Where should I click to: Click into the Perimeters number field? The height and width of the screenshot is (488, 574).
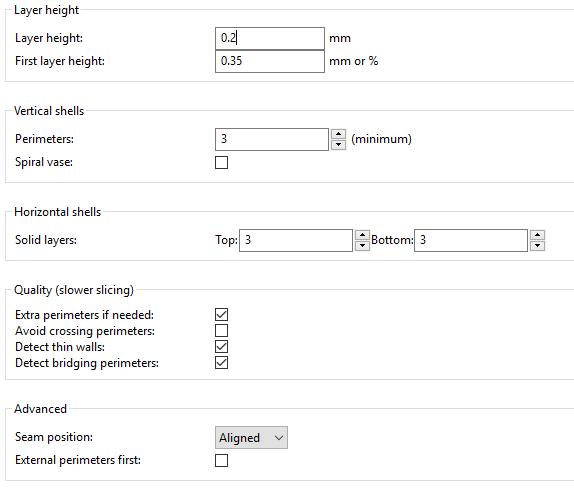[x=272, y=139]
